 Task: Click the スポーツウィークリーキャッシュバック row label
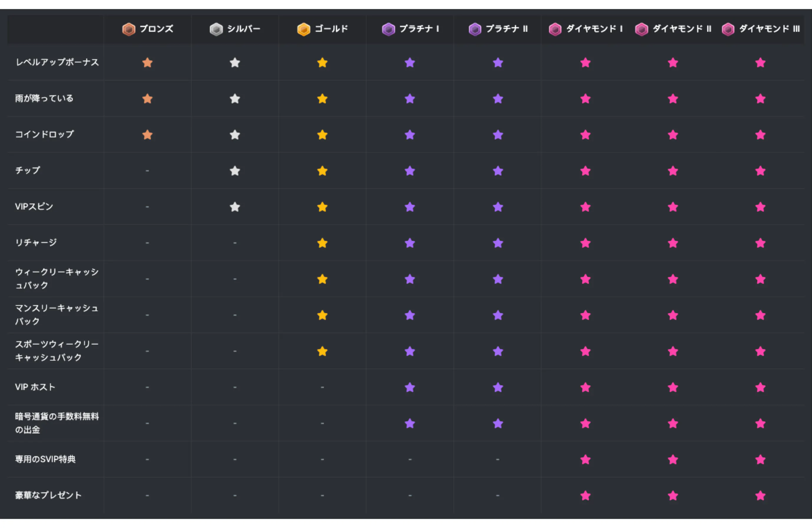click(57, 351)
